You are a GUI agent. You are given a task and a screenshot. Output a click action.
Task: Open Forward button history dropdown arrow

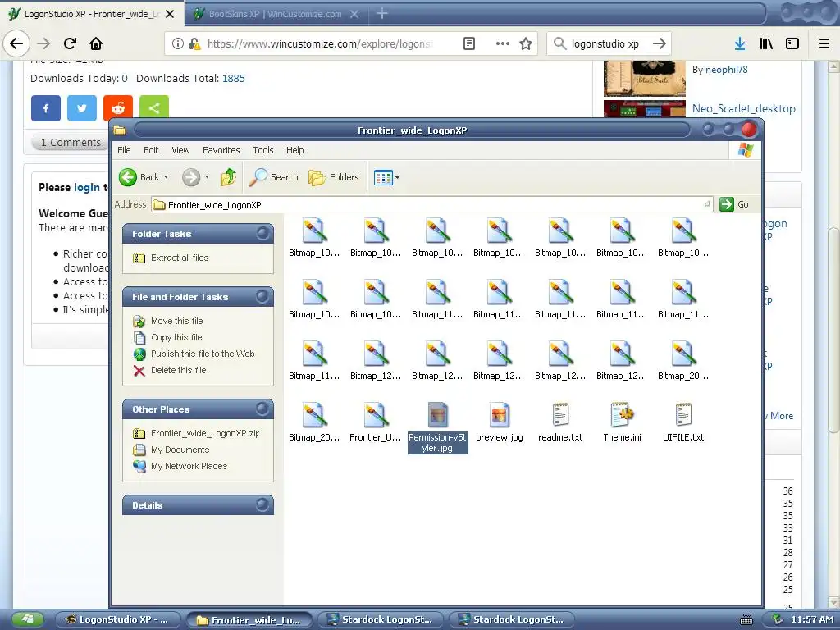[208, 177]
